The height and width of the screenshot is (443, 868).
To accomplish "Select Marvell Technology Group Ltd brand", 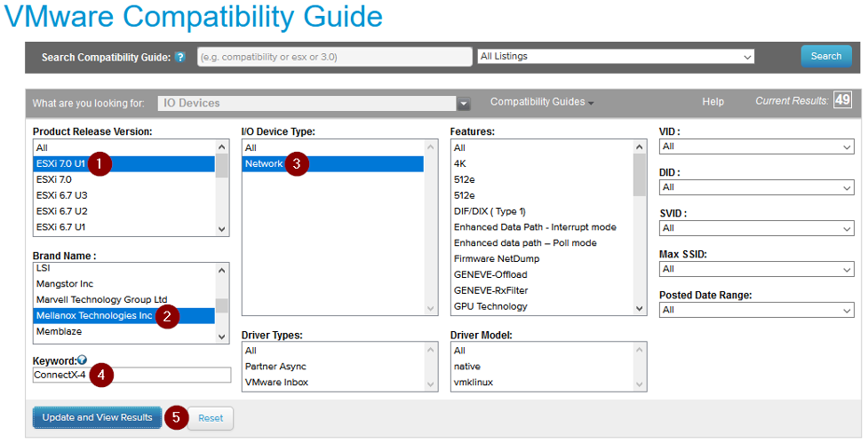I will click(124, 300).
